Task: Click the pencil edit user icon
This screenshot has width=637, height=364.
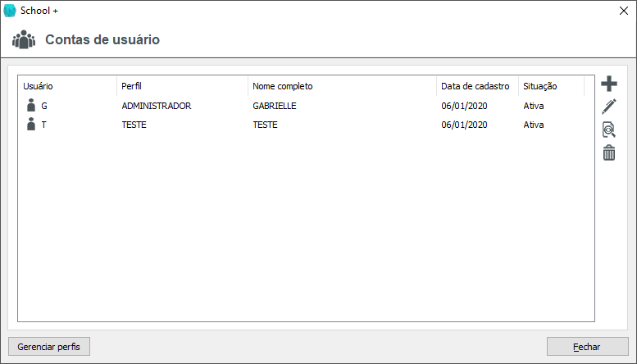Action: [609, 106]
